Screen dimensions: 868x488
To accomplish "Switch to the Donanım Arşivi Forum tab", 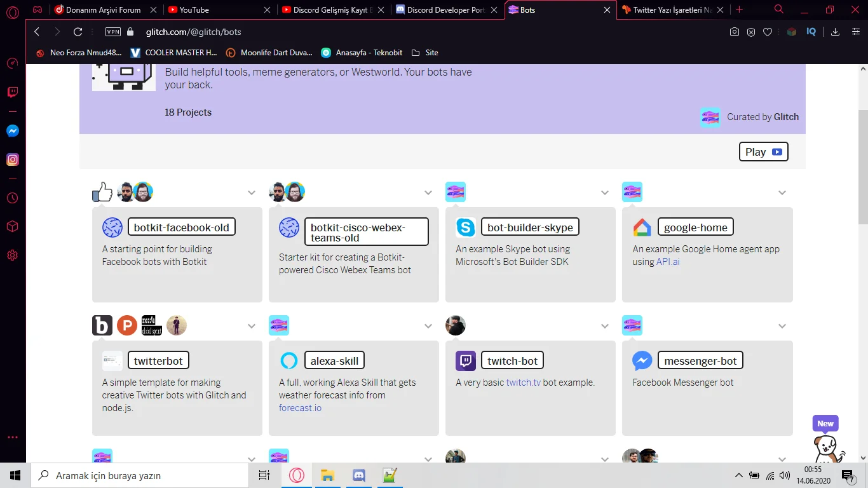I will pos(105,10).
